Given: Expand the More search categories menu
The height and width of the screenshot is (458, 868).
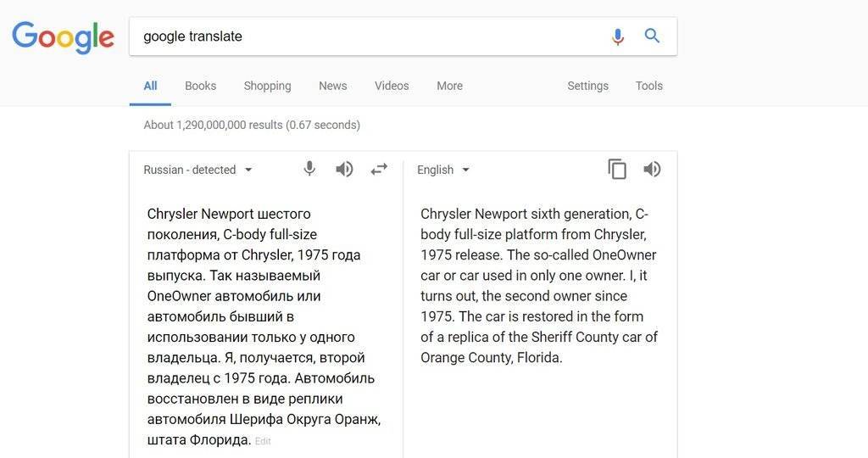Looking at the screenshot, I should click(449, 86).
